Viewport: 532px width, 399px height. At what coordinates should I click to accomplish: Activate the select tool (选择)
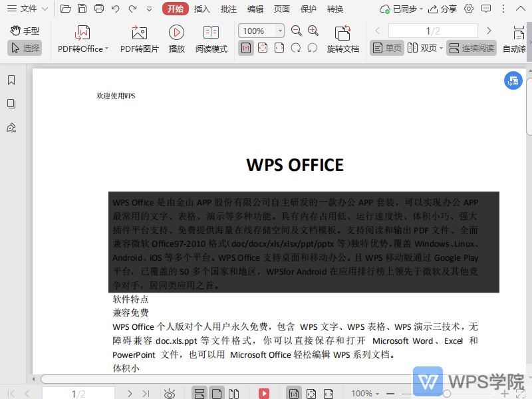point(25,47)
